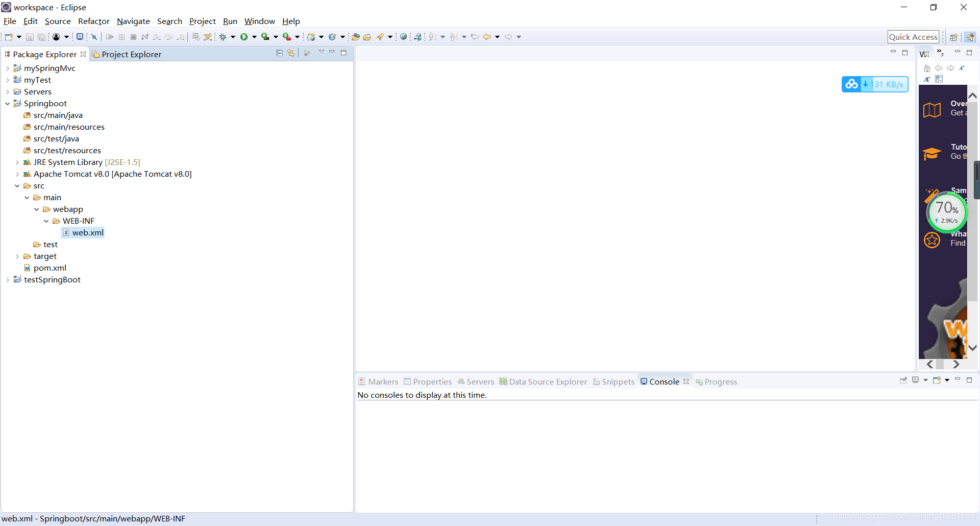Click the Back navigation arrow in toolbar
Screen dimensions: 980x526
coord(487,37)
